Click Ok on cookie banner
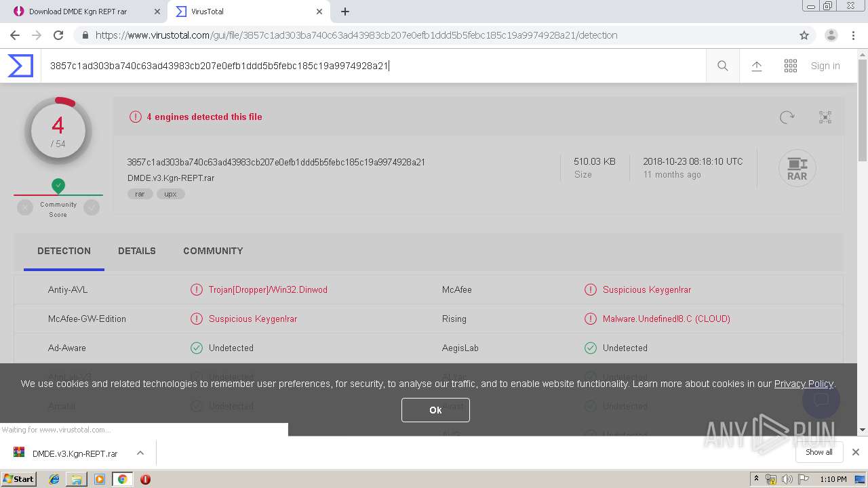Viewport: 868px width, 488px height. (x=435, y=410)
